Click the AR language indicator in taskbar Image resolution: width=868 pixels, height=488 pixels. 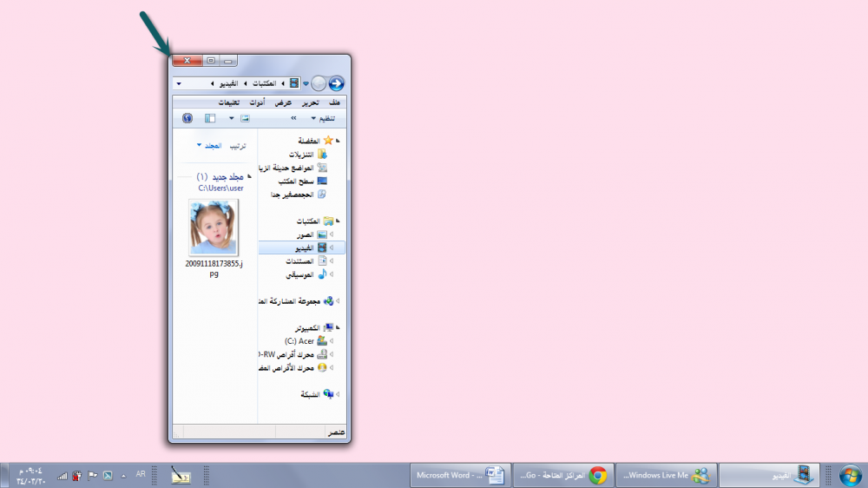141,475
